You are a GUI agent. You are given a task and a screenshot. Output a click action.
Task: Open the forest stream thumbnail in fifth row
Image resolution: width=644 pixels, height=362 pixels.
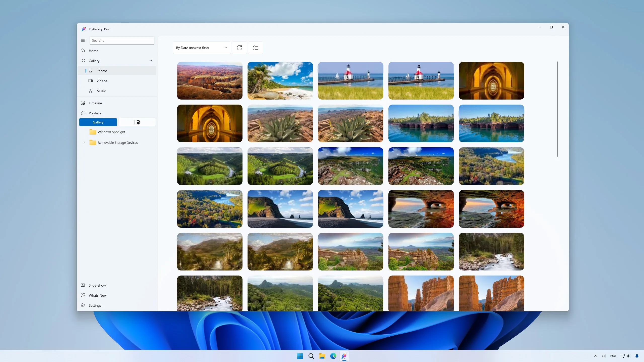(492, 252)
